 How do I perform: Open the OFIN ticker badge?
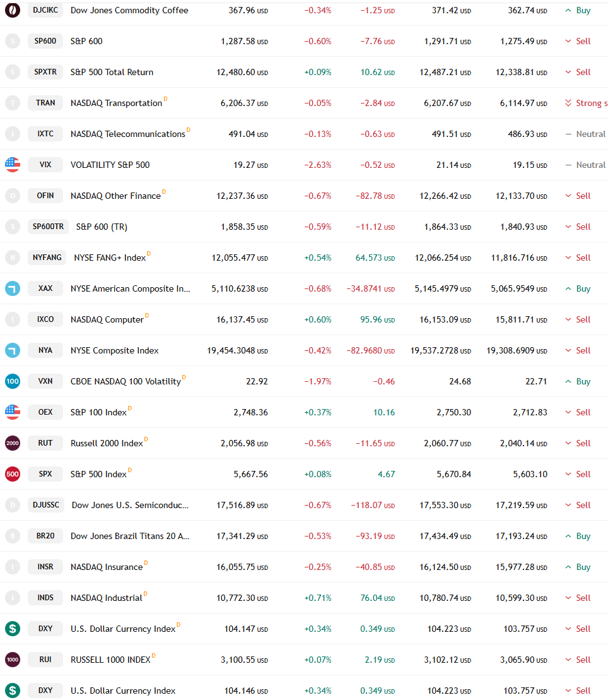point(45,196)
